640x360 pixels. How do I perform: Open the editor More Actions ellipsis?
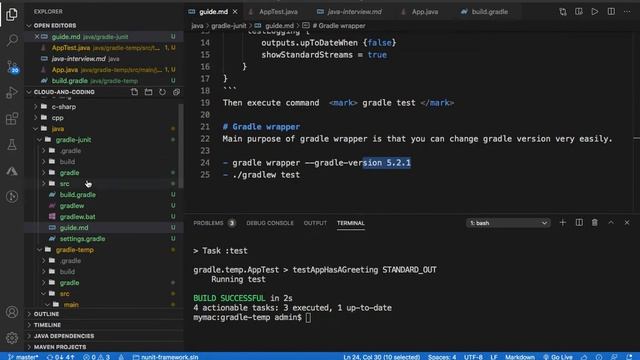627,12
